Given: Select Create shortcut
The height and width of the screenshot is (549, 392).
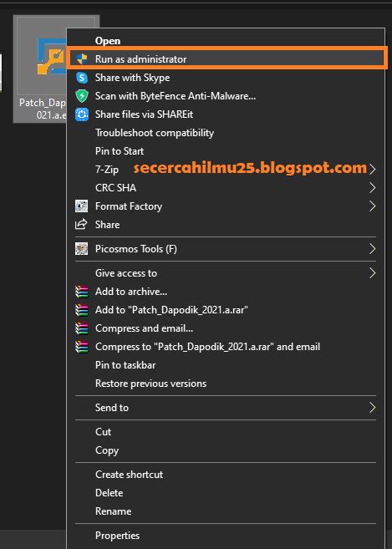Looking at the screenshot, I should coord(227,475).
